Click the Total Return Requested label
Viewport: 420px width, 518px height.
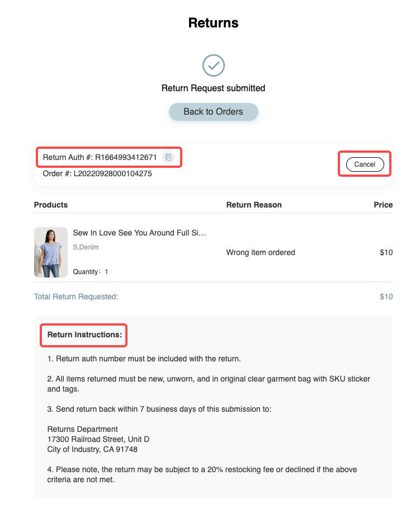76,296
